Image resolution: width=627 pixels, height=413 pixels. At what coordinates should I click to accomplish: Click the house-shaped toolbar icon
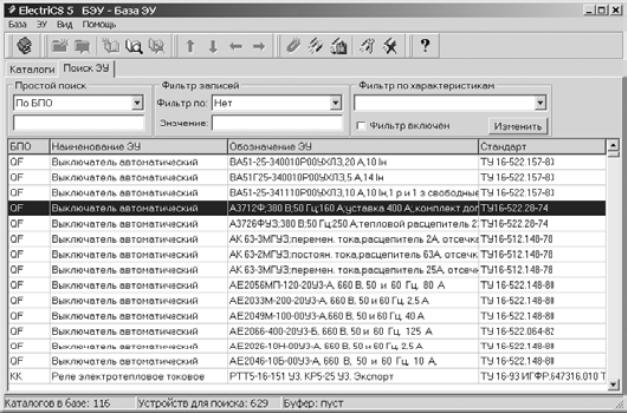[338, 46]
